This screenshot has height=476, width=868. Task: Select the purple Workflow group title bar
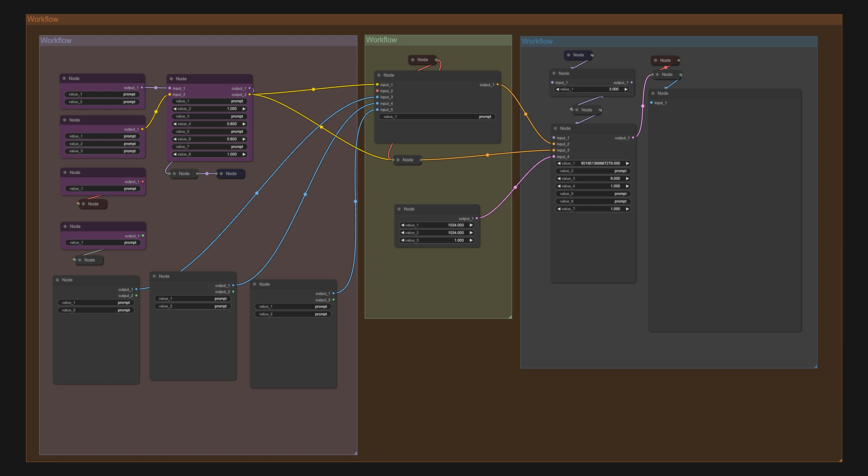click(198, 41)
